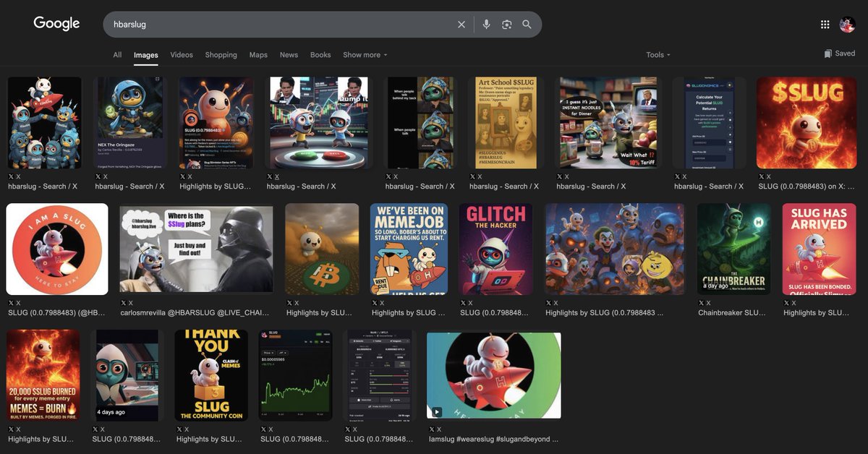The height and width of the screenshot is (454, 868).
Task: Start voice search with microphone icon
Action: coord(486,25)
